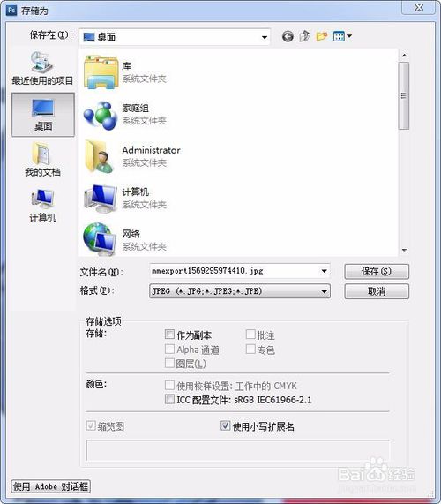Close the Save As dialog
The height and width of the screenshot is (504, 441).
coord(419,8)
